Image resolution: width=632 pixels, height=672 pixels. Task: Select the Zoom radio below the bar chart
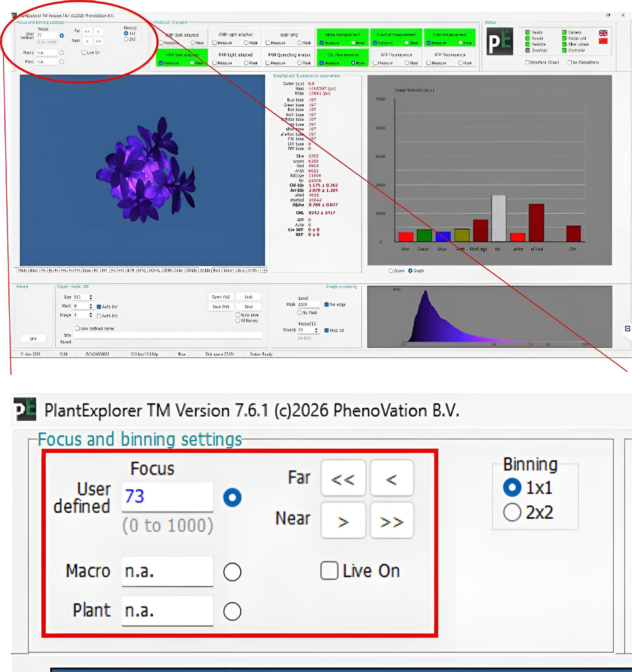point(391,270)
